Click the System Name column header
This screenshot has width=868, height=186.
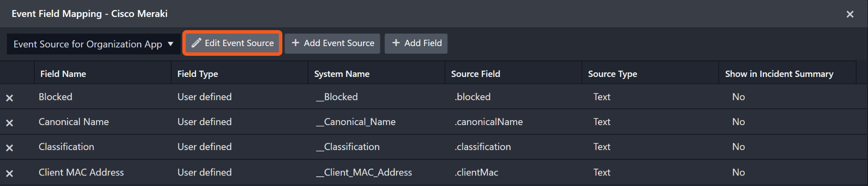click(342, 74)
